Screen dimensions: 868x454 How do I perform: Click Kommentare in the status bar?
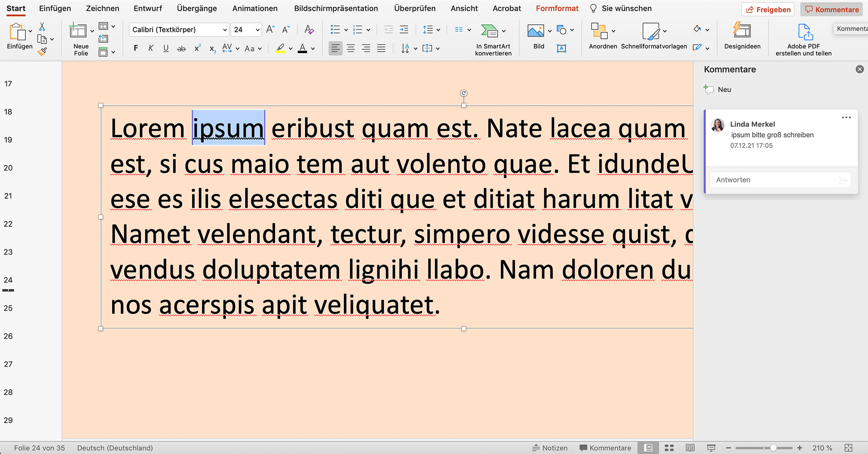pyautogui.click(x=605, y=448)
